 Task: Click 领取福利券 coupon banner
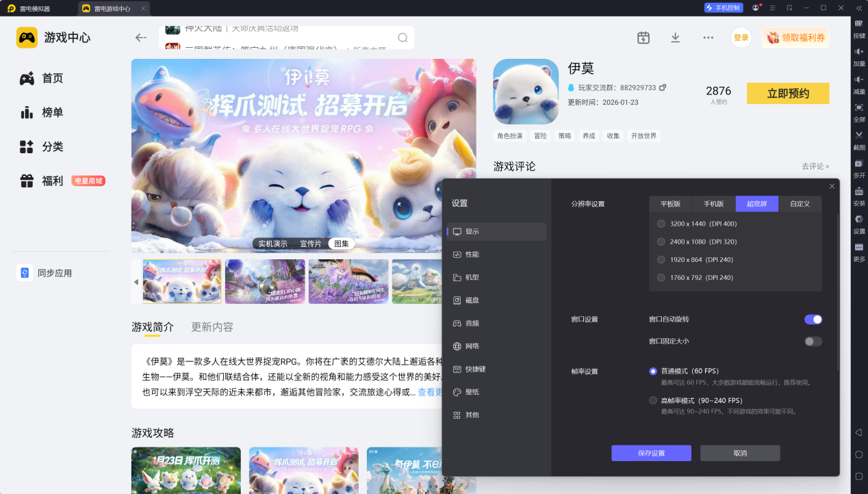coord(795,38)
